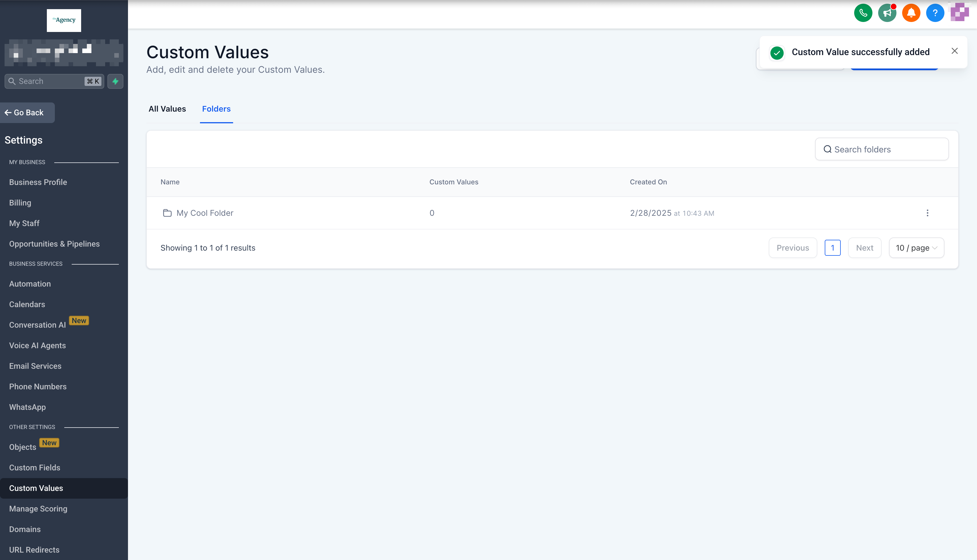The image size is (977, 560).
Task: Click the Go Back button
Action: tap(27, 113)
